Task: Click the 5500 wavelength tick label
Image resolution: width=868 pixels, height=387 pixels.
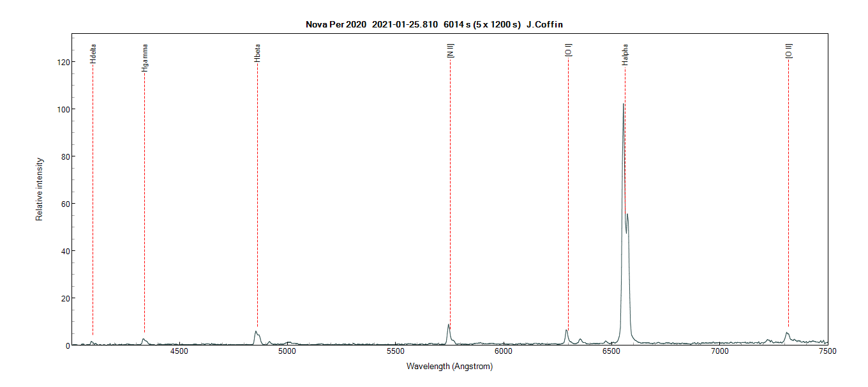Action: 396,352
